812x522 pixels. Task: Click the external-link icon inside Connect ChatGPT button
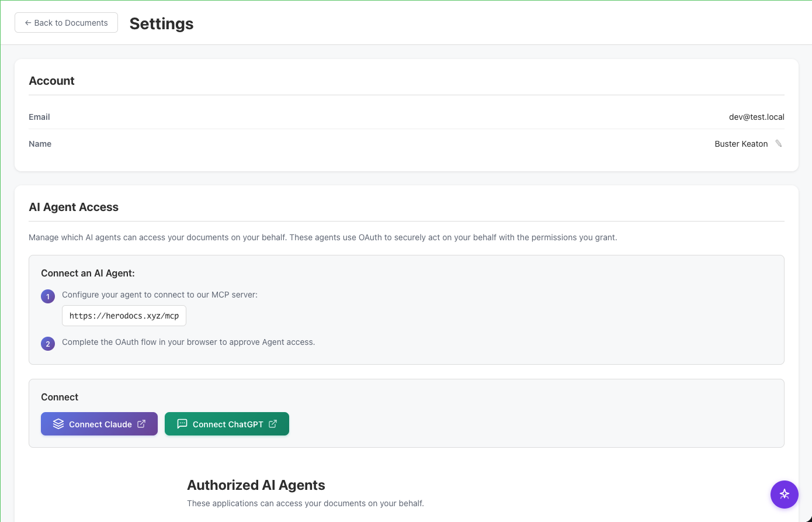(273, 424)
